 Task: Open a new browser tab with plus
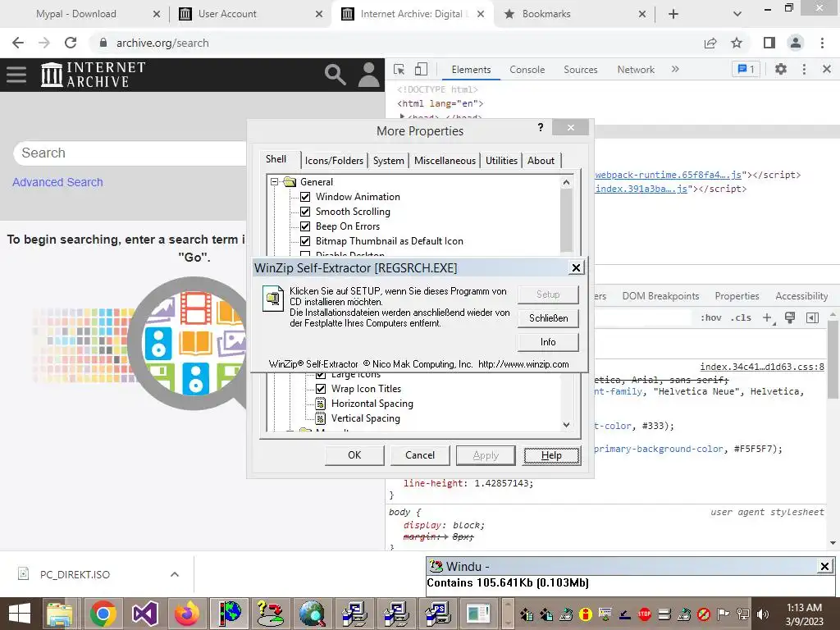(x=673, y=14)
